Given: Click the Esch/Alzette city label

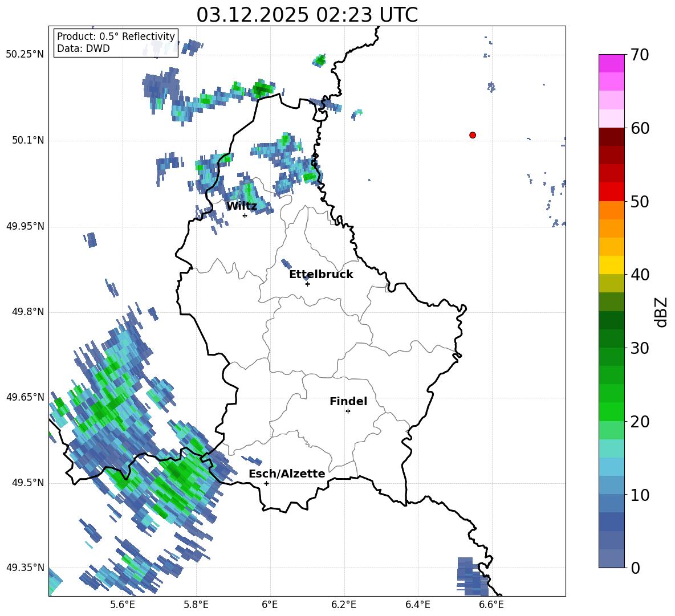Looking at the screenshot, I should click(287, 474).
